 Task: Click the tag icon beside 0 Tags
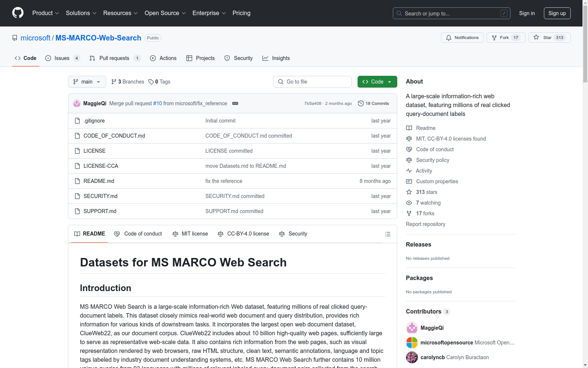point(151,82)
